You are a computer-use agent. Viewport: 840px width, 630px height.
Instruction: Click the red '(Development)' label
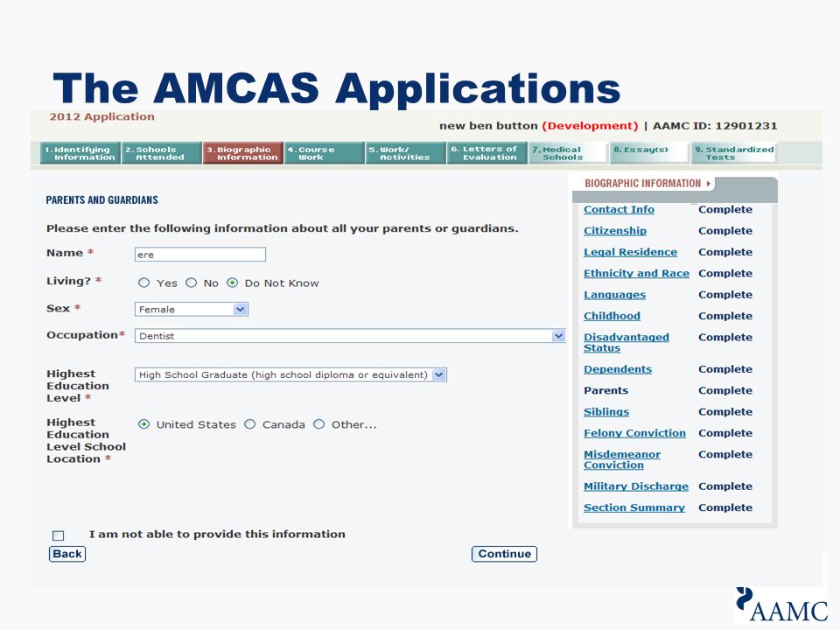coord(590,126)
